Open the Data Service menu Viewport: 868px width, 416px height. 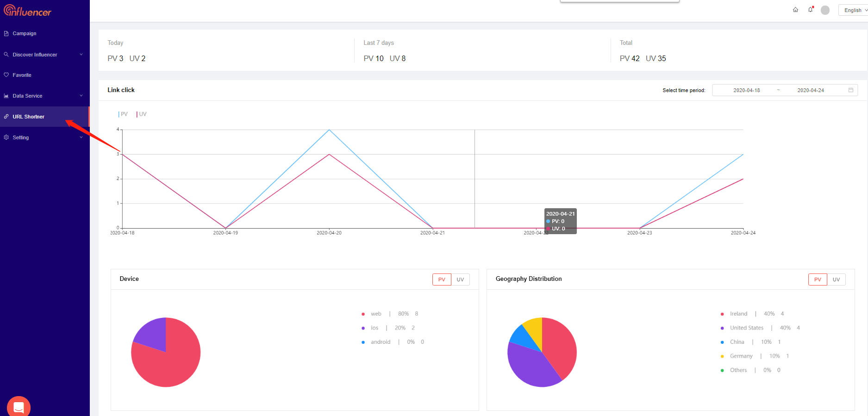(x=44, y=96)
